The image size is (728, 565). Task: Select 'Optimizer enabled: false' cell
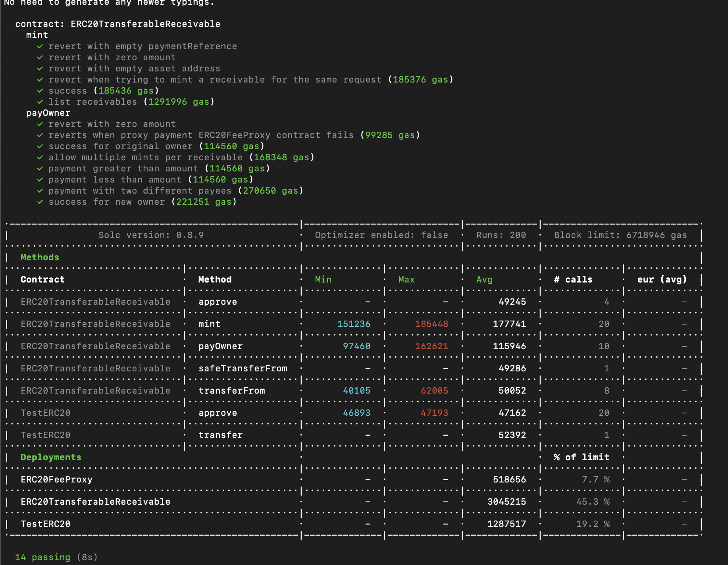coord(381,235)
